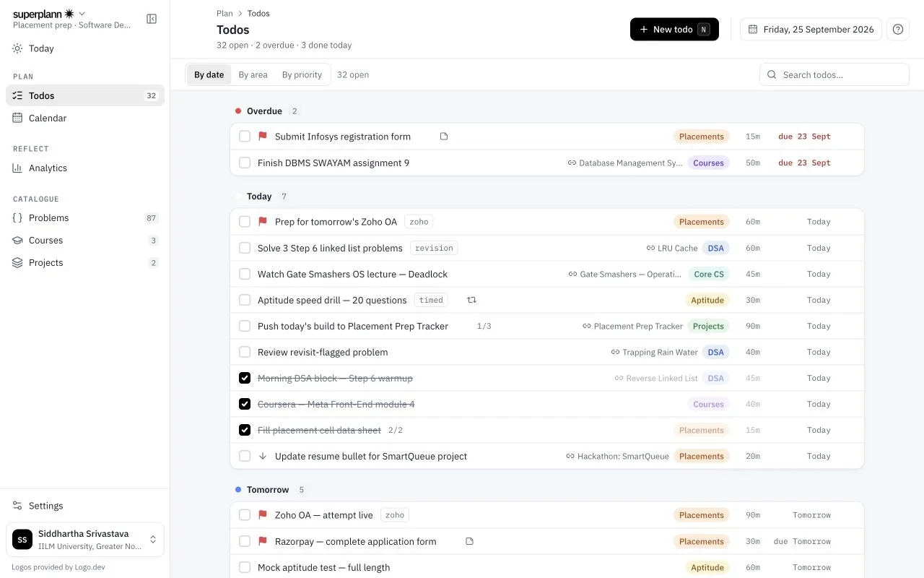The width and height of the screenshot is (924, 578).
Task: Click the document icon on Razorpay application row
Action: pyautogui.click(x=469, y=541)
